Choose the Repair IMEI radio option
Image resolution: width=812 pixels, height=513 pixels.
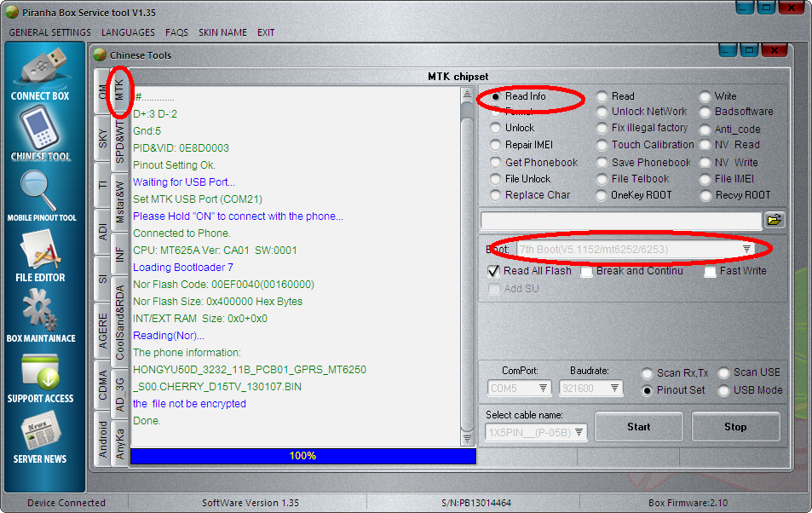pos(496,145)
